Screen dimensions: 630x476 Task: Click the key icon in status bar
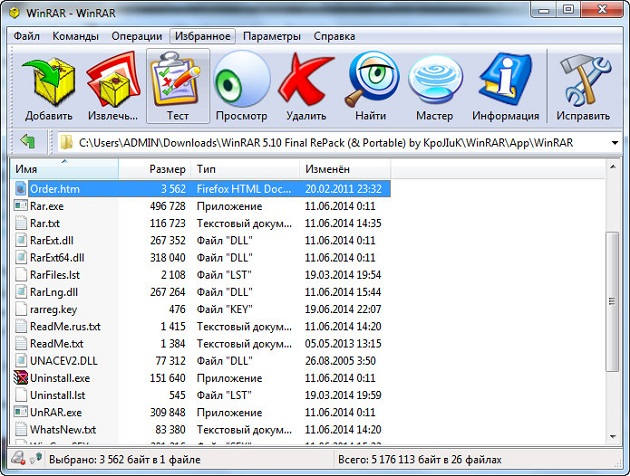(x=36, y=458)
